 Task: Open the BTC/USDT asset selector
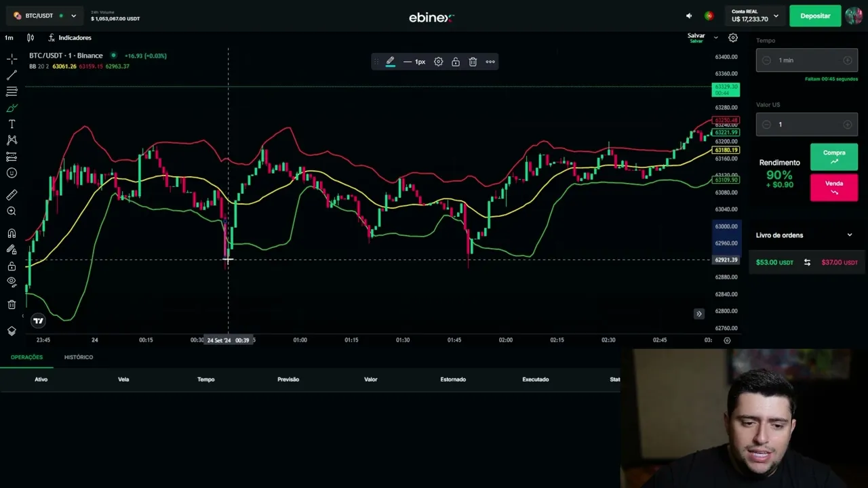click(45, 16)
